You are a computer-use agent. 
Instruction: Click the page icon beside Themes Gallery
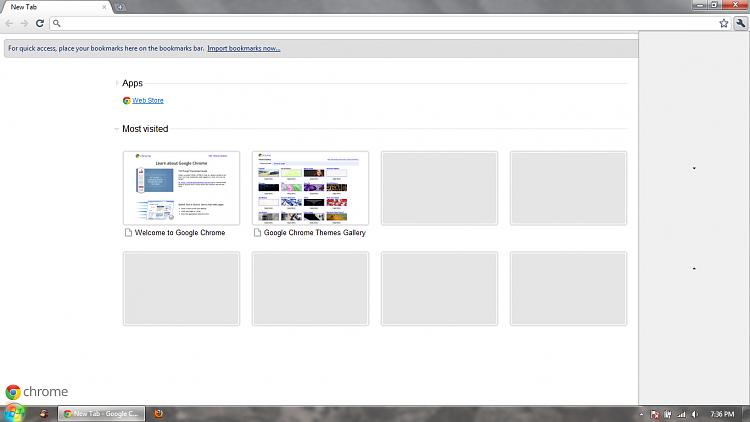(x=257, y=233)
